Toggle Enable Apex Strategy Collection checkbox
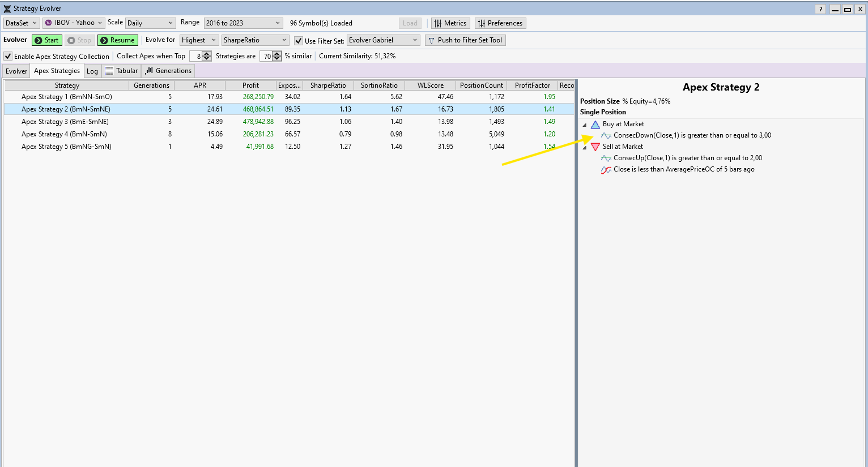The image size is (868, 467). point(8,56)
